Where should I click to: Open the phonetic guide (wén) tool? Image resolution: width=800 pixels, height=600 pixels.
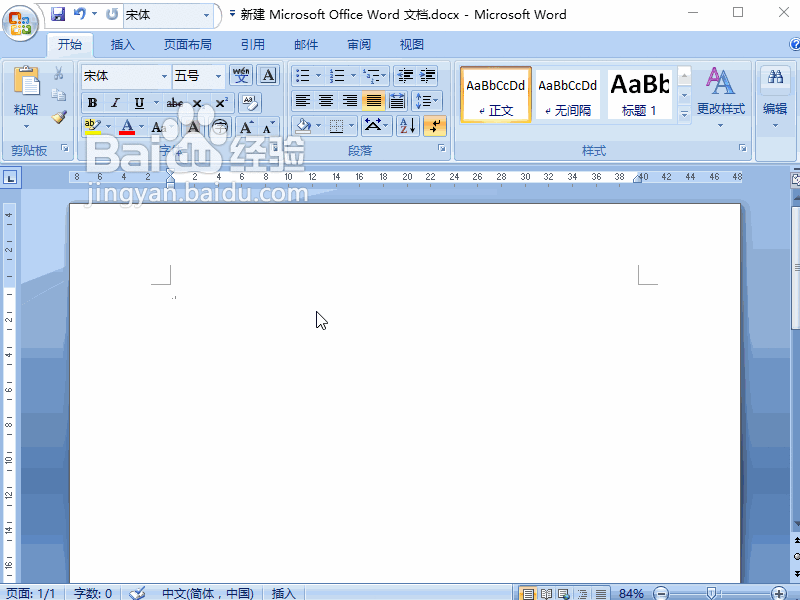click(x=241, y=76)
